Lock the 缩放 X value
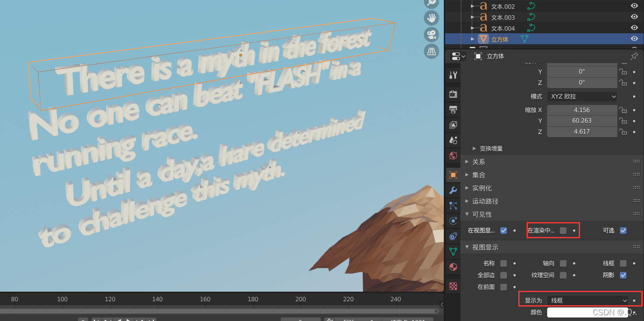 click(x=623, y=110)
